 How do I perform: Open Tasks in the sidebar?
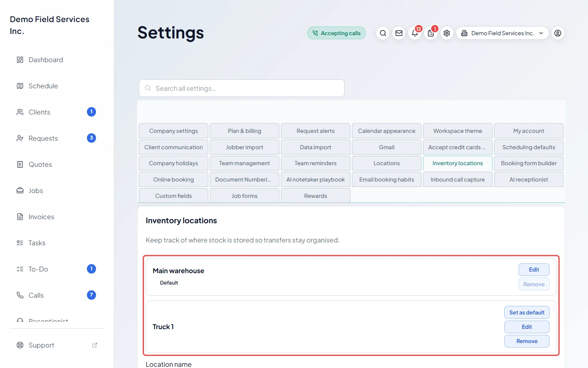click(57, 243)
